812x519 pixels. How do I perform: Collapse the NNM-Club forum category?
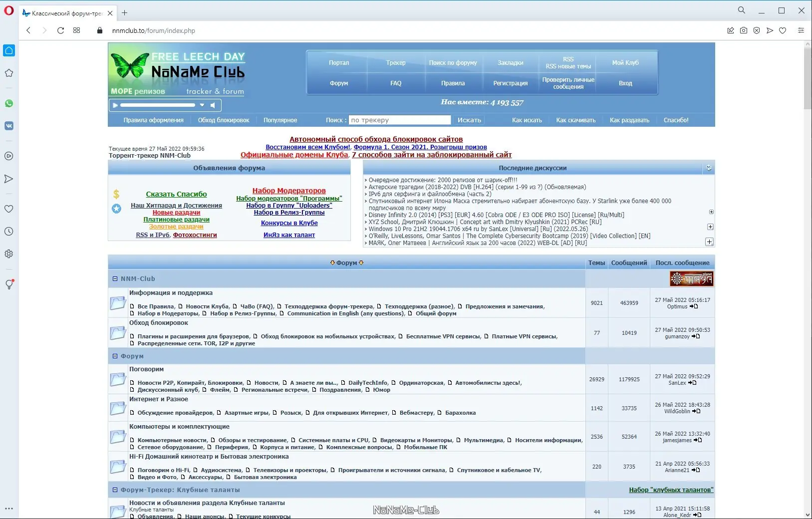click(x=115, y=279)
